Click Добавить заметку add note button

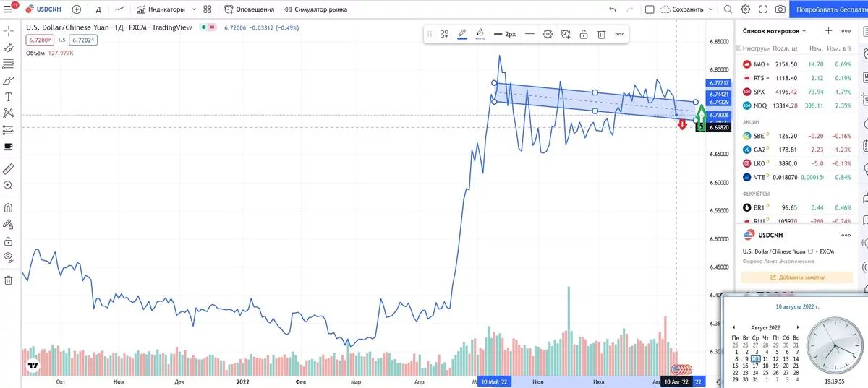click(796, 277)
